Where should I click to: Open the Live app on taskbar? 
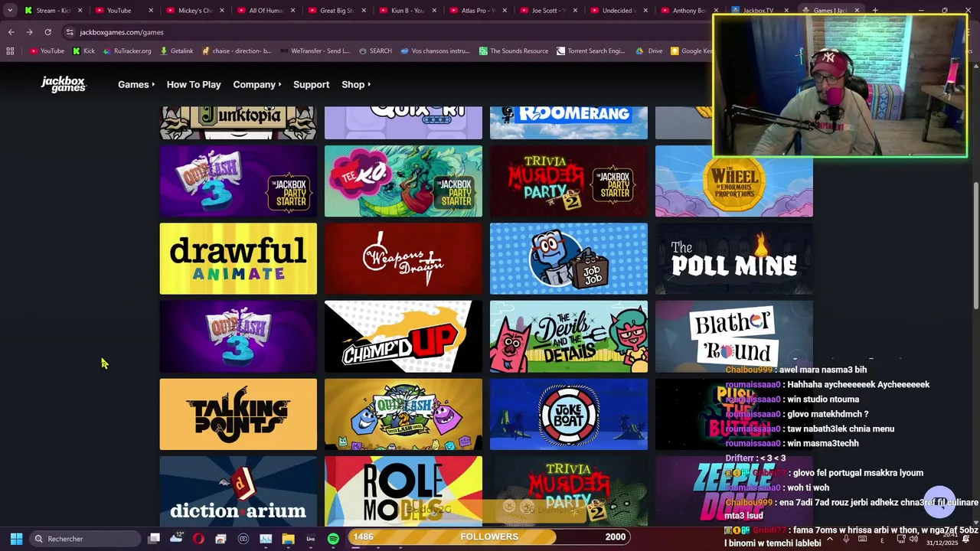tap(311, 539)
